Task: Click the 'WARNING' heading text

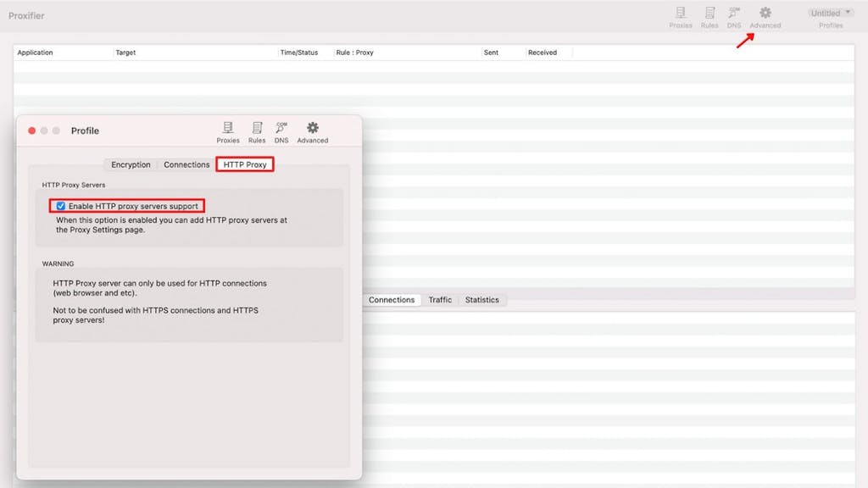Action: (58, 264)
